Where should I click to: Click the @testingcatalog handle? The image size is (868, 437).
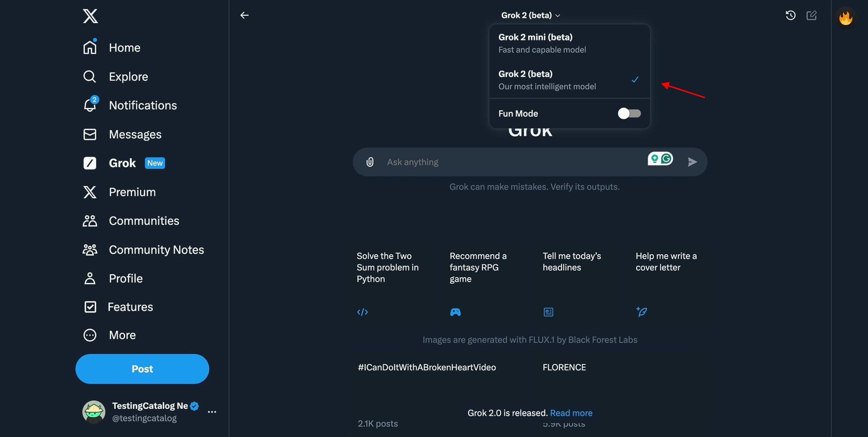[x=145, y=418]
